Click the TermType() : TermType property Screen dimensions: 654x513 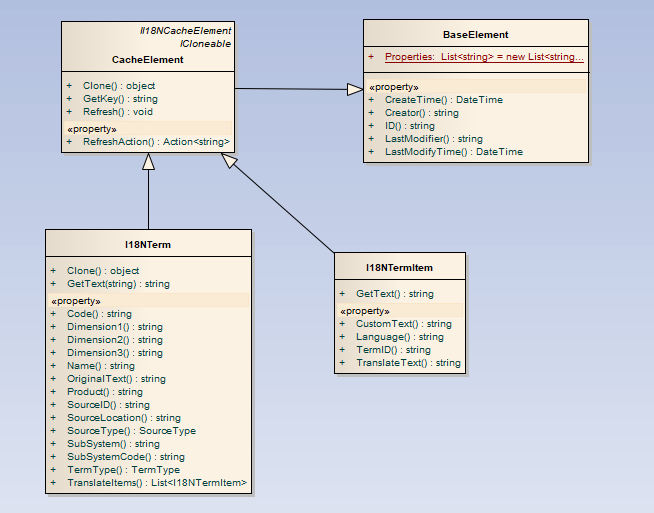[123, 470]
